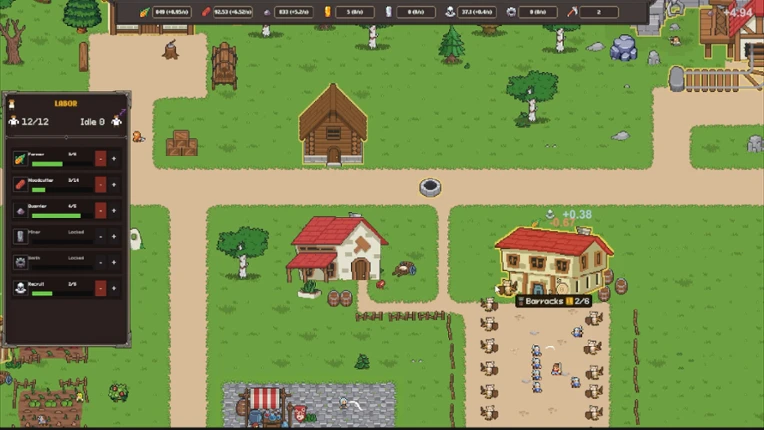
Task: Increase Woodcutter workers with plus button
Action: click(114, 185)
